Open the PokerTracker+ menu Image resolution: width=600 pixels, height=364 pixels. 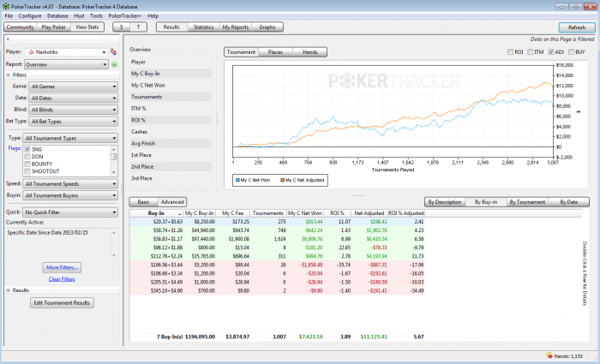(x=125, y=16)
